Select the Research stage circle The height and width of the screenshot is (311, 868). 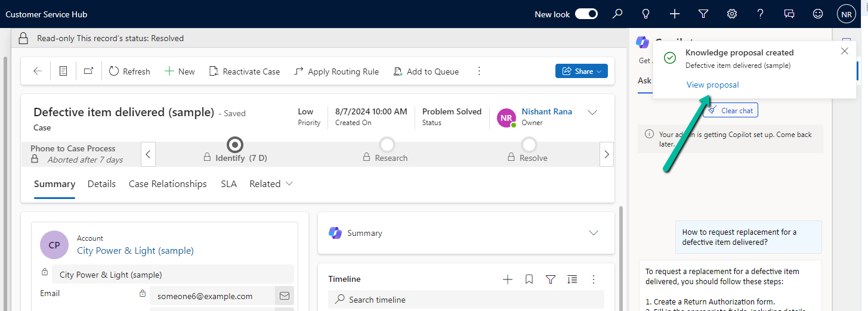pos(387,145)
